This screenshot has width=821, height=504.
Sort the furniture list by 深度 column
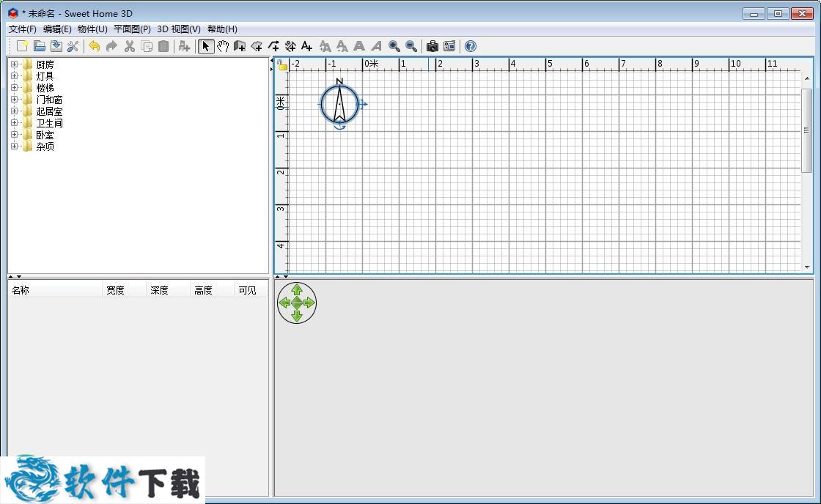pos(168,291)
